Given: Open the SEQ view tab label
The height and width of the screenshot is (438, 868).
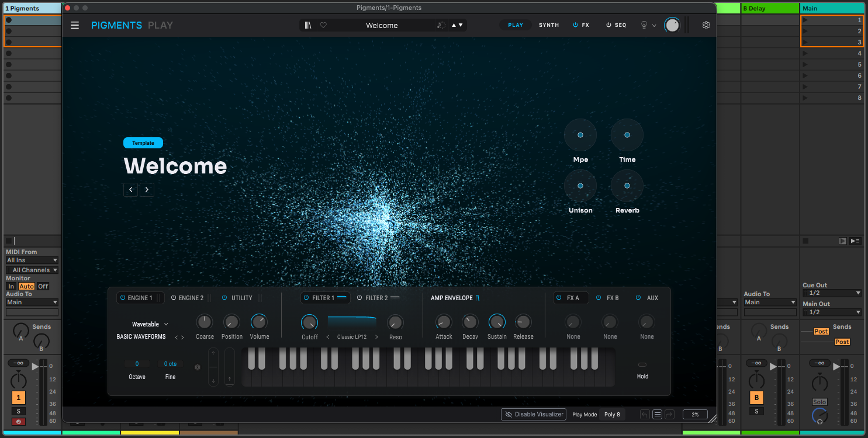Looking at the screenshot, I should click(621, 25).
